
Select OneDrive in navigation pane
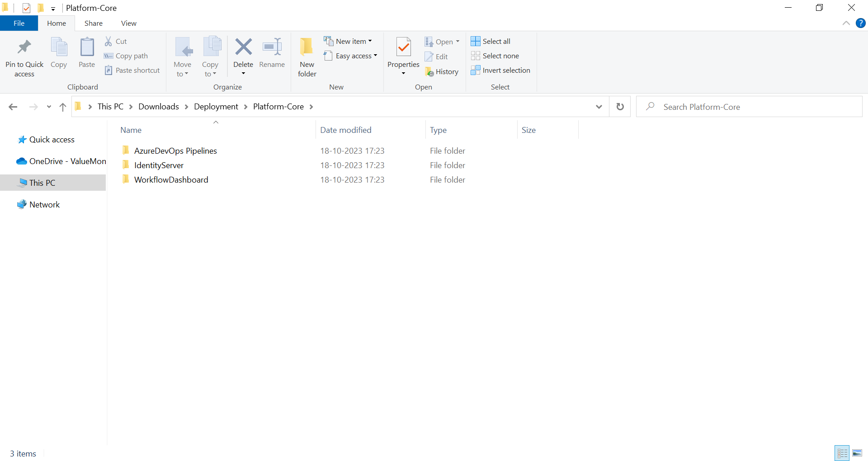(61, 161)
